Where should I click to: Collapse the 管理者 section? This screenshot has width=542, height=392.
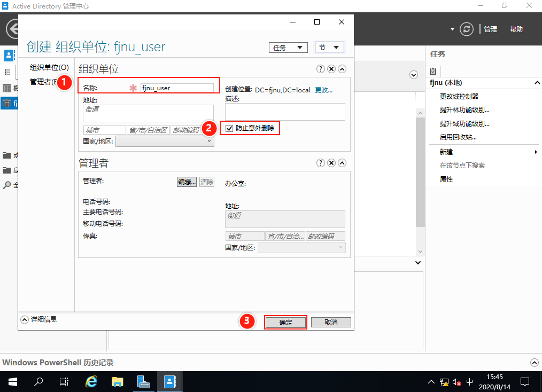pos(342,163)
